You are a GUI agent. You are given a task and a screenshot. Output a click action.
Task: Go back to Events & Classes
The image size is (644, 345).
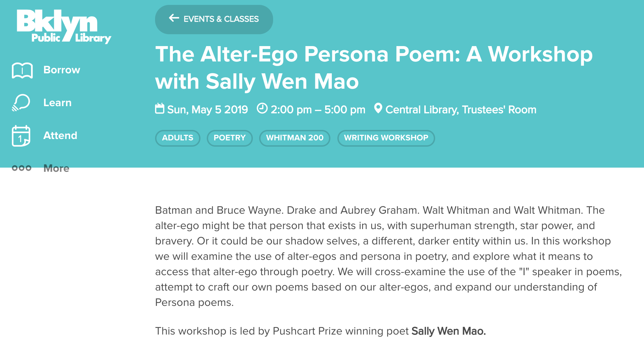tap(214, 20)
